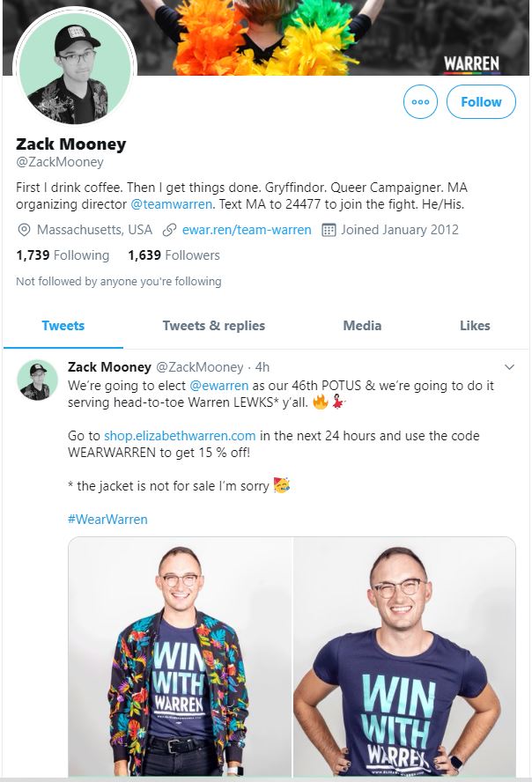The width and height of the screenshot is (532, 782).
Task: Switch to the Likes tab
Action: [x=475, y=326]
